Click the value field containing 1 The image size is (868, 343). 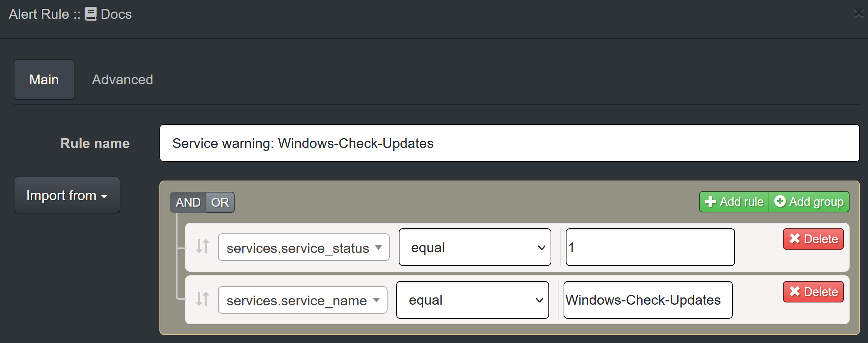[650, 247]
